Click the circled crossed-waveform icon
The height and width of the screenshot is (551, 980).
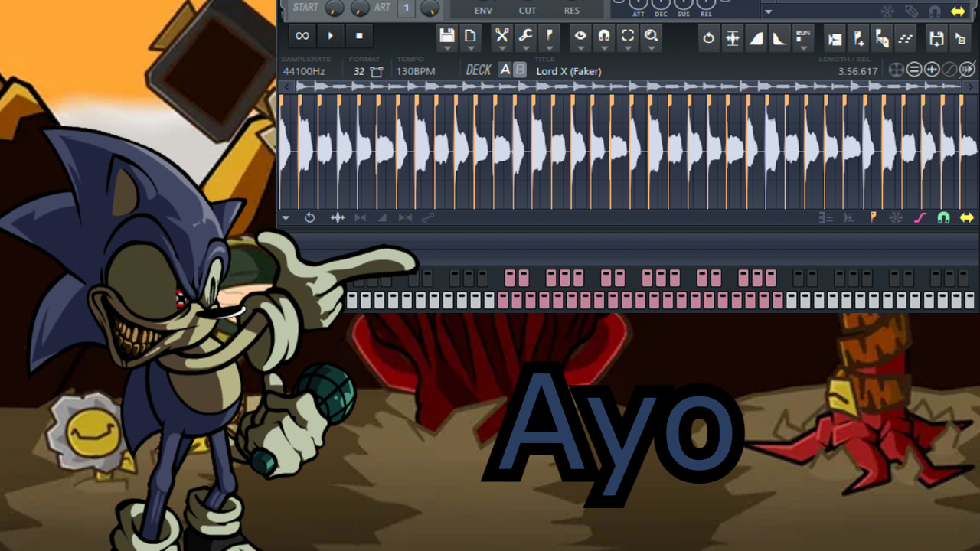click(967, 70)
